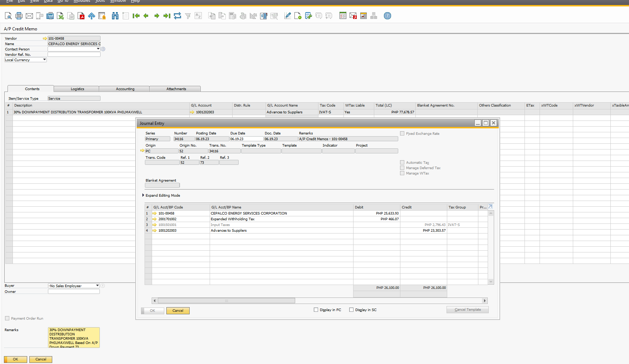Screen dimensions: 629x364
Task: Expand the Expand Editing Mode section
Action: (143, 195)
